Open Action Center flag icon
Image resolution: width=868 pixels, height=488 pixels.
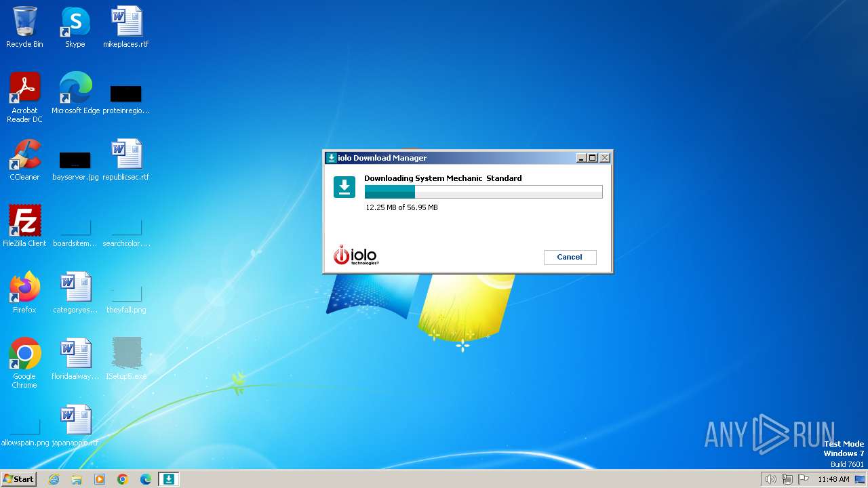804,479
